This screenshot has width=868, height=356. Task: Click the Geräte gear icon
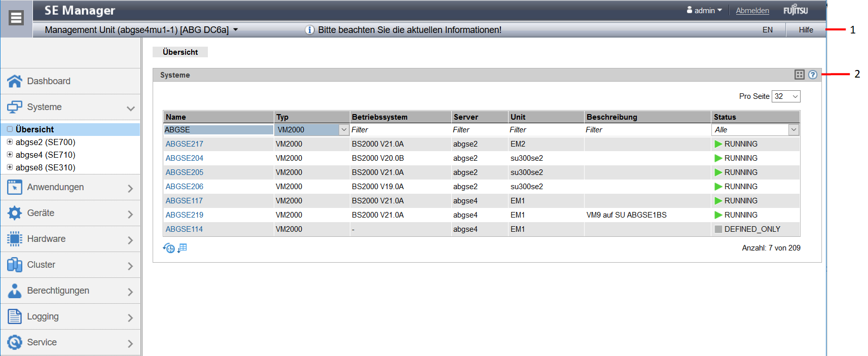[15, 213]
